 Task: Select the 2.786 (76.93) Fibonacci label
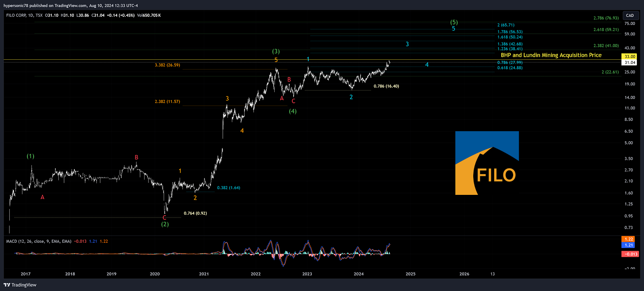click(606, 18)
